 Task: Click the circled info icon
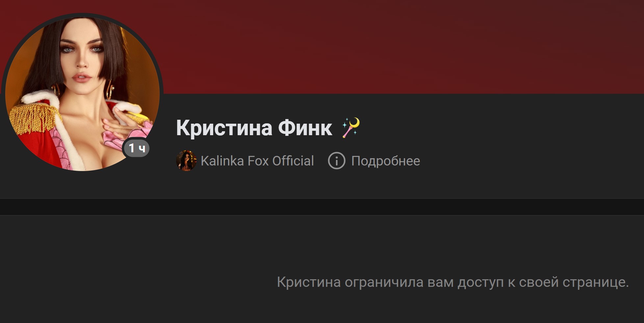[336, 161]
